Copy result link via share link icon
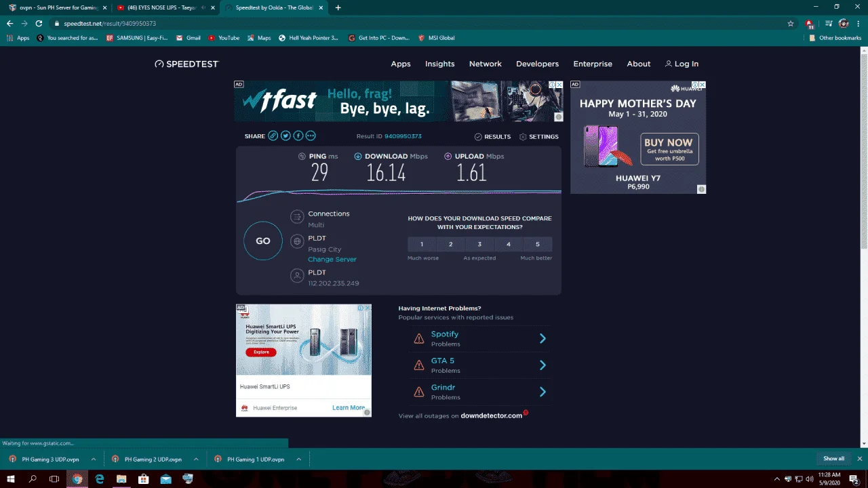 click(273, 136)
